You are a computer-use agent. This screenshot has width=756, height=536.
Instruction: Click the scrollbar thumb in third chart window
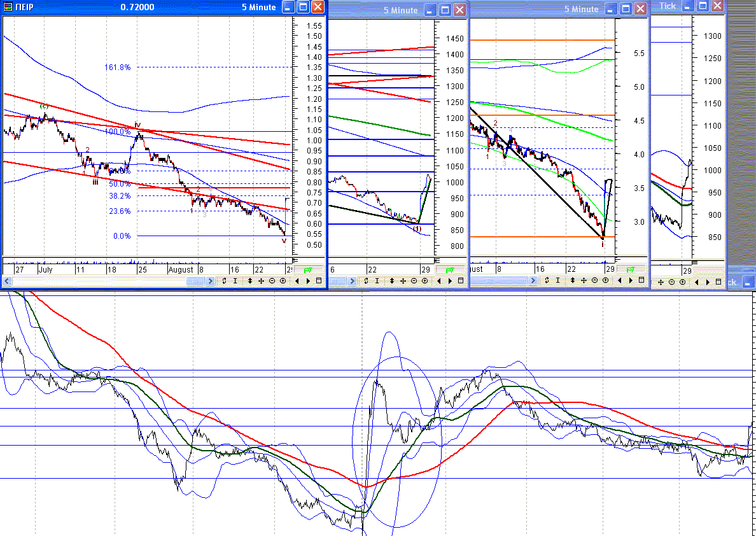coord(498,280)
